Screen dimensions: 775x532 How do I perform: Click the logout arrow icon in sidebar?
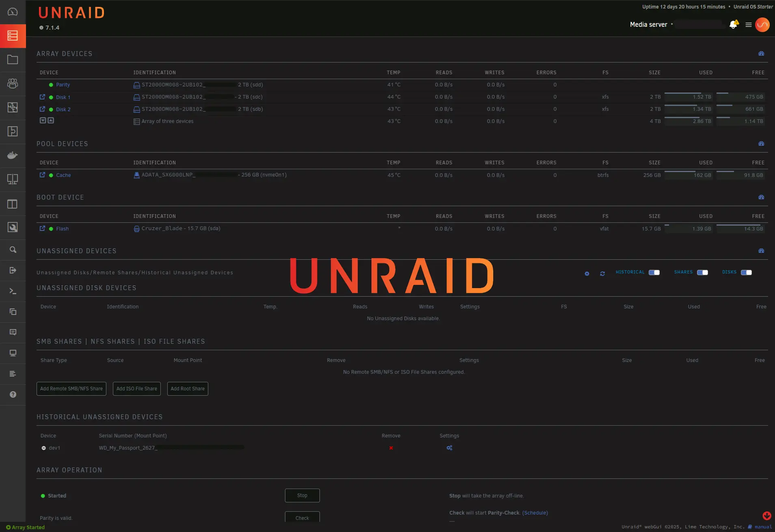pyautogui.click(x=13, y=270)
